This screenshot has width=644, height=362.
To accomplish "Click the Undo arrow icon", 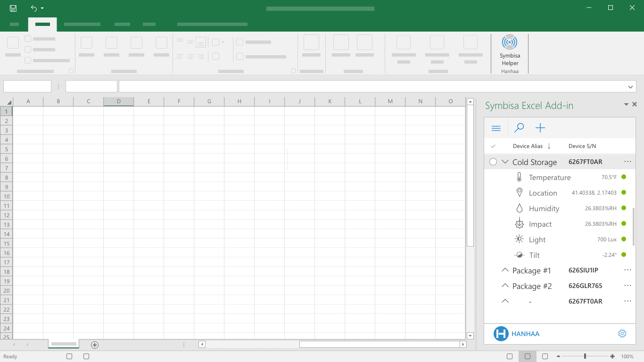I will point(33,8).
